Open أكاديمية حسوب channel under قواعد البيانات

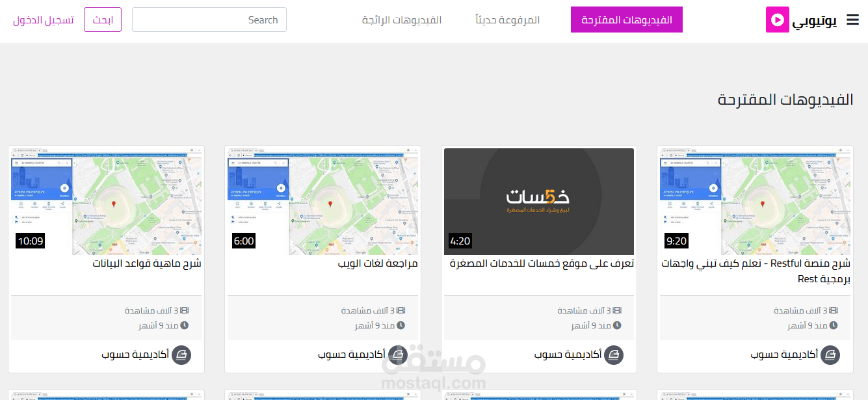click(135, 355)
